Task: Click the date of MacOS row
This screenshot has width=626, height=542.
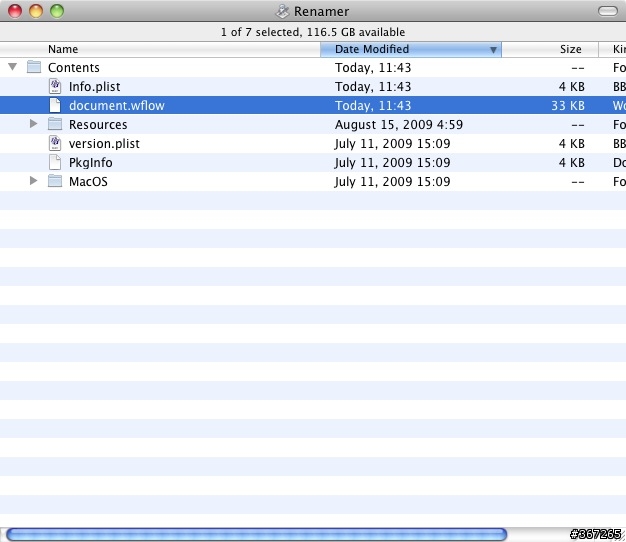Action: tap(392, 182)
